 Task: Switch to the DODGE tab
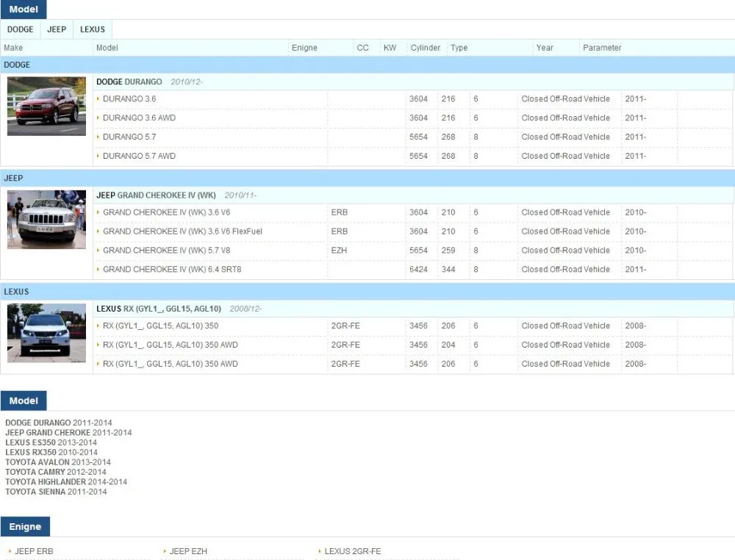(20, 29)
